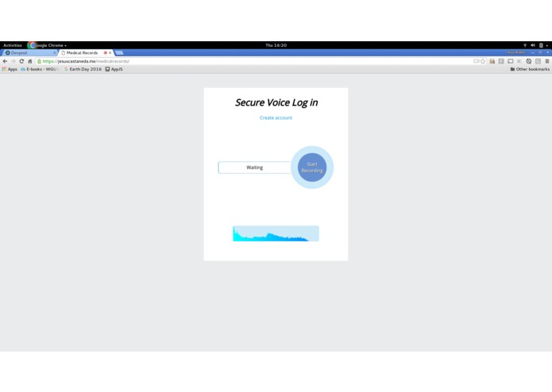
Task: Click the Waiting status field
Action: (x=254, y=167)
